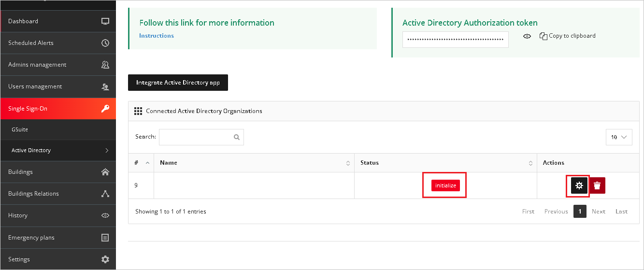Click the Copy to clipboard icon

544,36
